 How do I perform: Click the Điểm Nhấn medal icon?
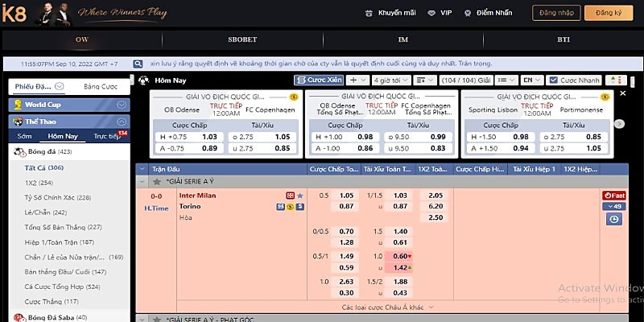[468, 13]
